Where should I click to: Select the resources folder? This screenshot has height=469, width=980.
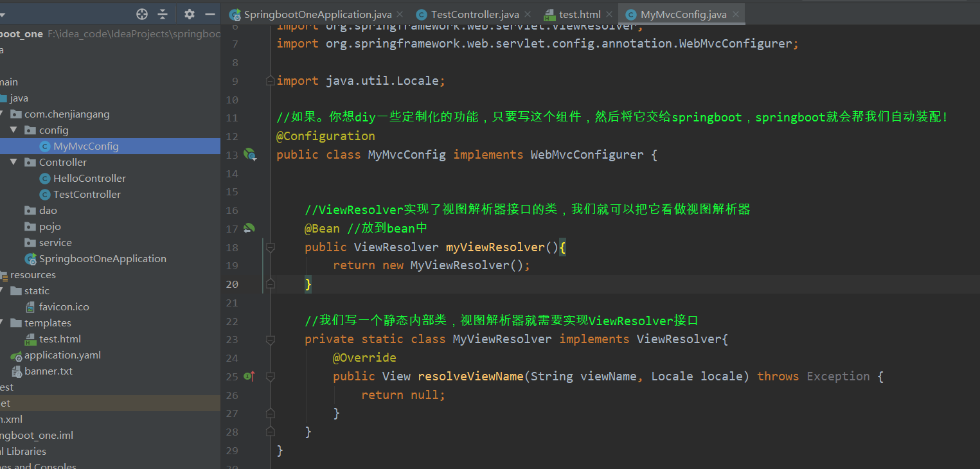click(x=33, y=274)
